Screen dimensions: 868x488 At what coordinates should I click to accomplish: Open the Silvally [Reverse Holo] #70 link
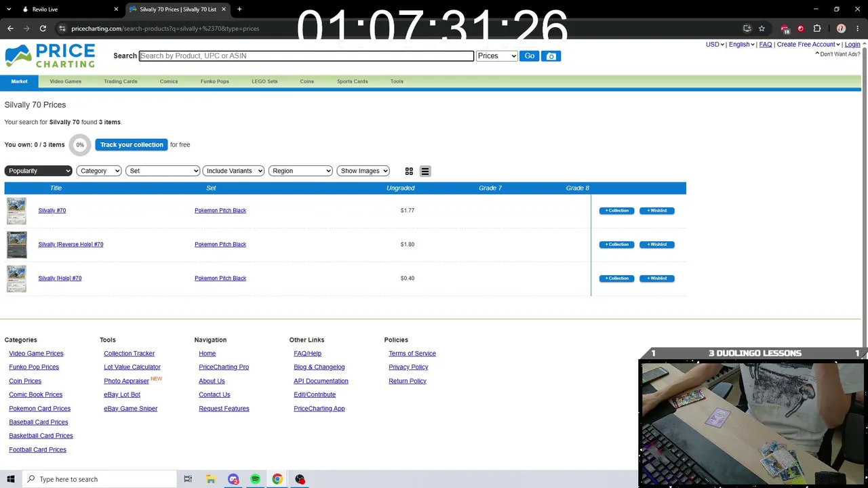click(x=71, y=245)
